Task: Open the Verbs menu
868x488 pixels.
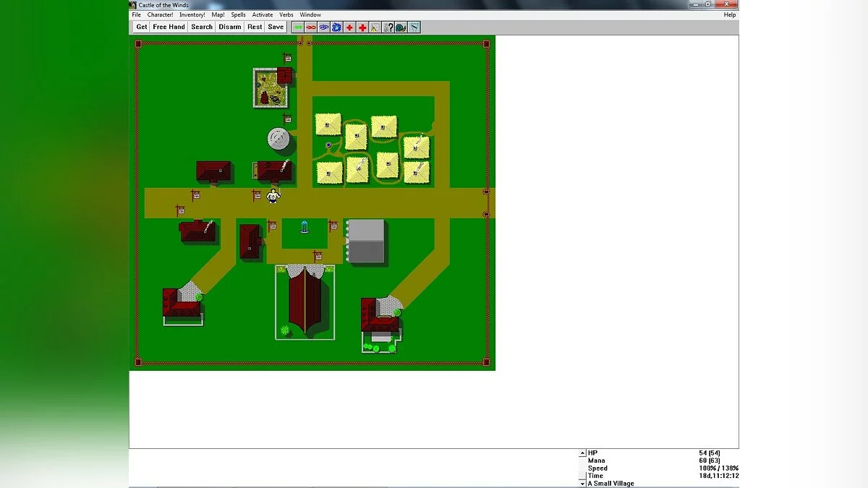Action: (x=286, y=14)
